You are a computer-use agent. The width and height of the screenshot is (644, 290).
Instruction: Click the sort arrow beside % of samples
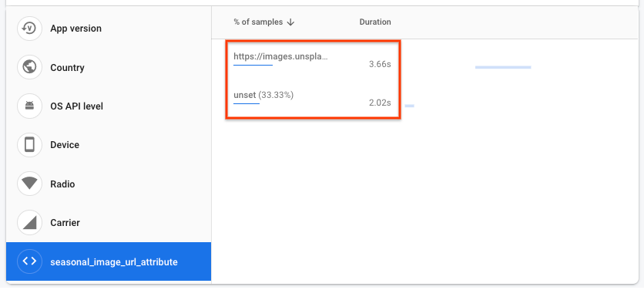coord(290,22)
